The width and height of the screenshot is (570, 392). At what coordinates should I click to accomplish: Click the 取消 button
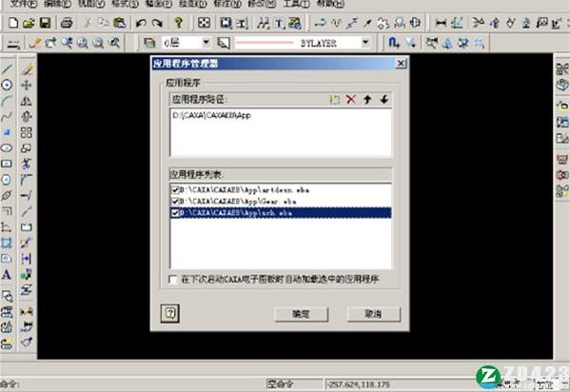tap(373, 314)
